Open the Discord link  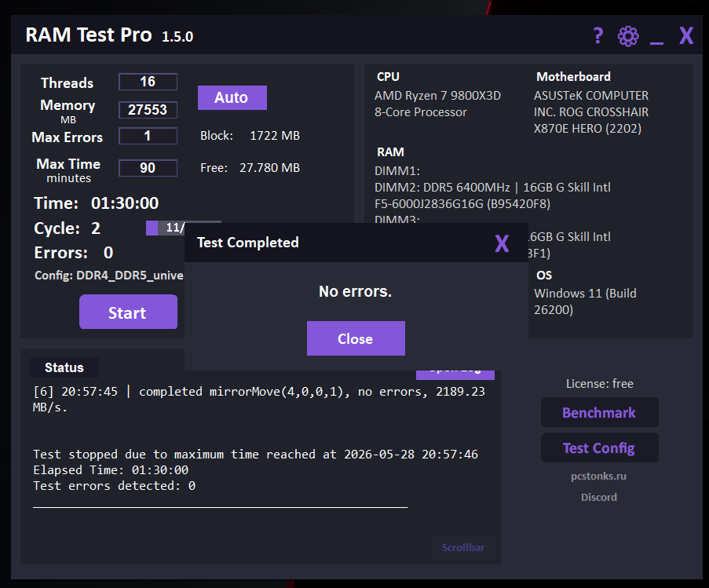click(x=598, y=497)
